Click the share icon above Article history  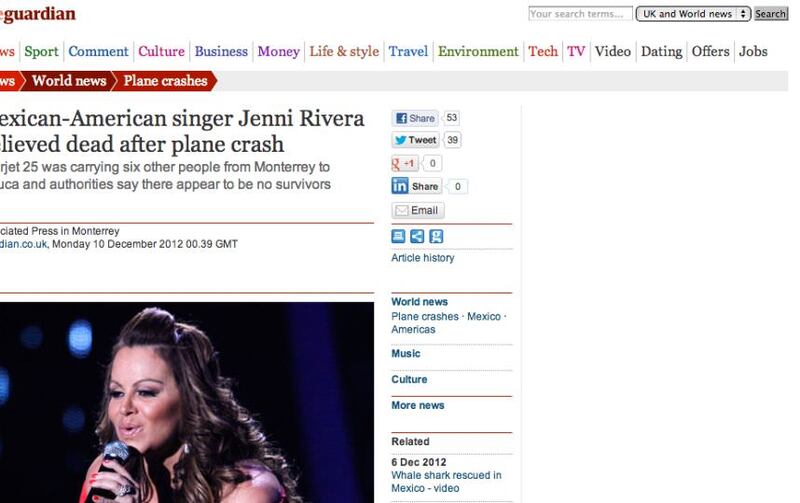(x=417, y=236)
